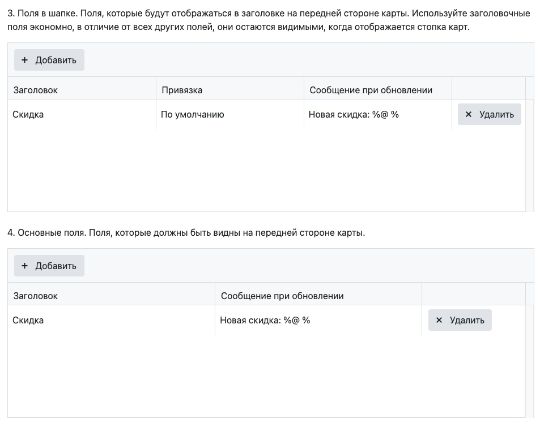
Task: Delete the Скидка row from primary fields
Action: pyautogui.click(x=460, y=320)
